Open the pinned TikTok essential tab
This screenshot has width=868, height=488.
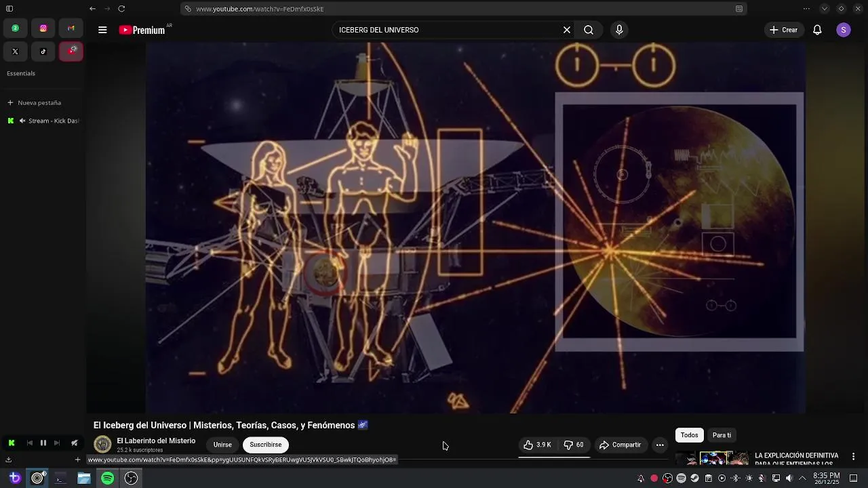coord(43,52)
